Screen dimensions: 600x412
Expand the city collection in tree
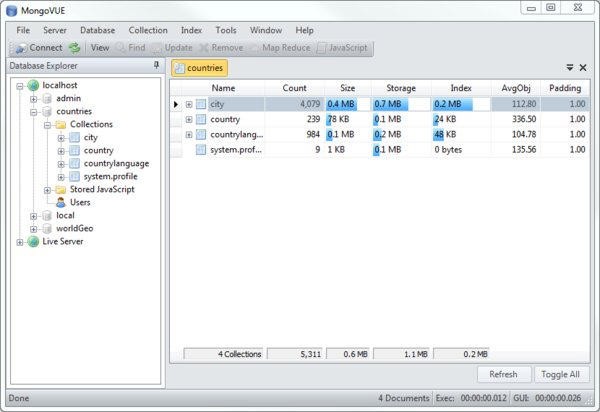[61, 138]
